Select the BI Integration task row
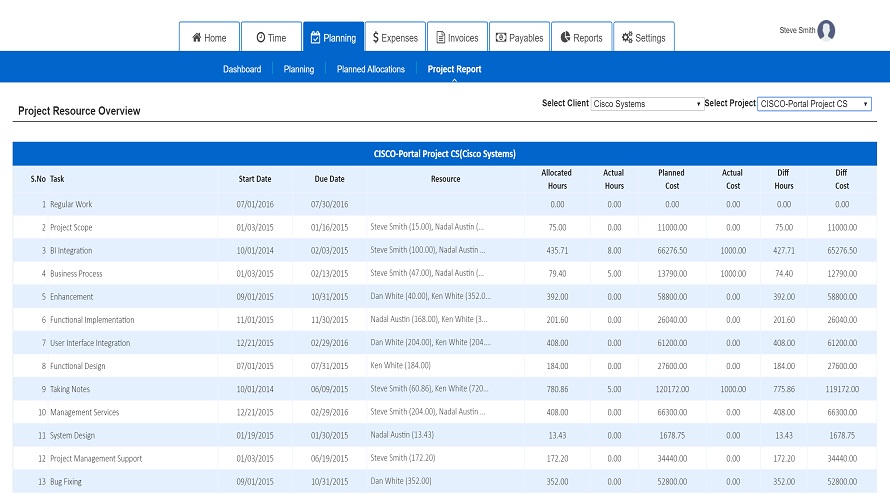The width and height of the screenshot is (890, 500). (71, 251)
